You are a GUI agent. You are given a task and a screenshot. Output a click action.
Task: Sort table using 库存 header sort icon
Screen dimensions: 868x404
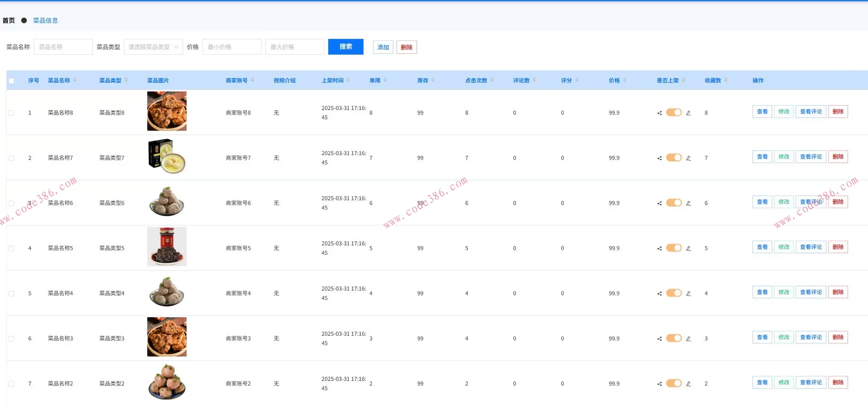(433, 80)
